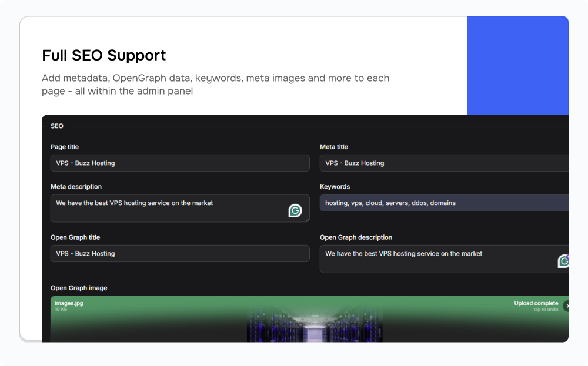Tap to undo the image upload
Viewport: 588px width, 366px height.
pos(546,310)
